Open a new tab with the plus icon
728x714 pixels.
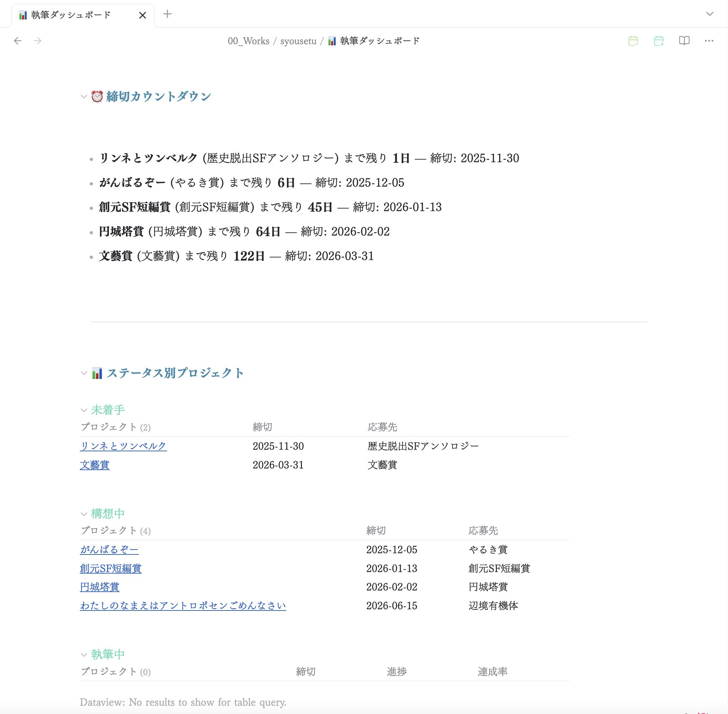pos(167,14)
